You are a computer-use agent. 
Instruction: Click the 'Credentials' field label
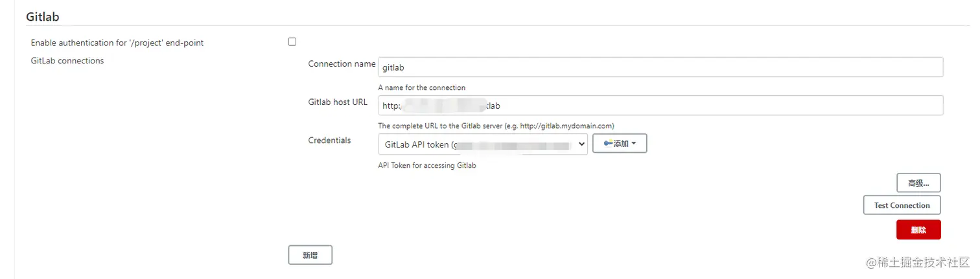[x=329, y=140]
